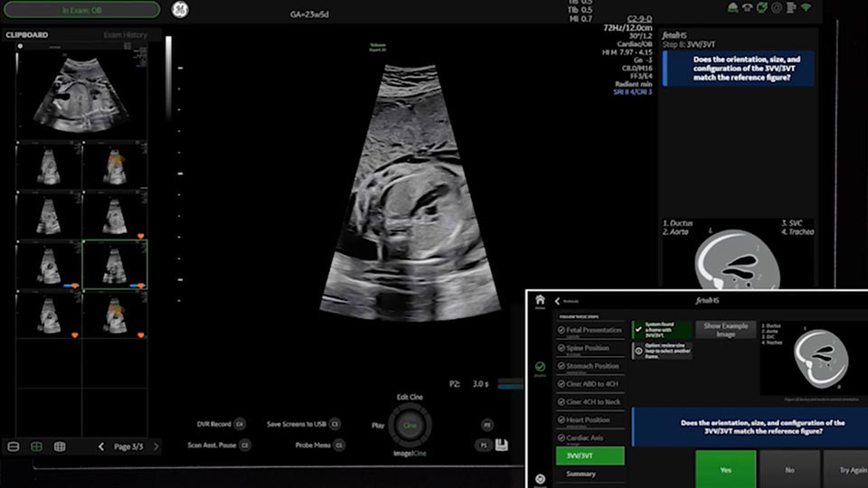Switch to four-up clipboard grid layout

[36, 446]
